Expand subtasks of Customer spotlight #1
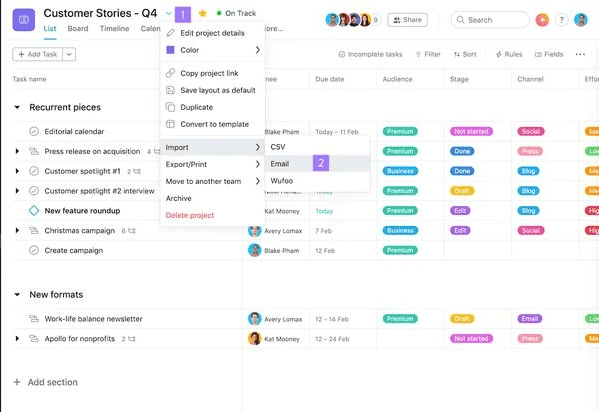The width and height of the screenshot is (599, 412). (17, 171)
